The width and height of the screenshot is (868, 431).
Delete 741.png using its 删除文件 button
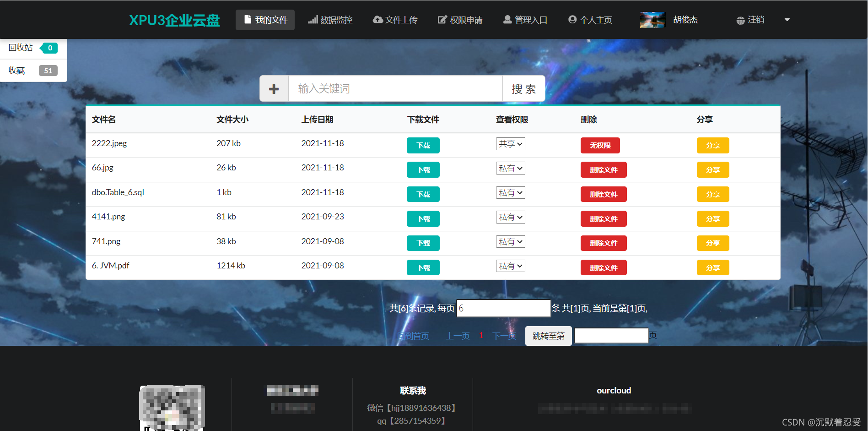pyautogui.click(x=603, y=243)
